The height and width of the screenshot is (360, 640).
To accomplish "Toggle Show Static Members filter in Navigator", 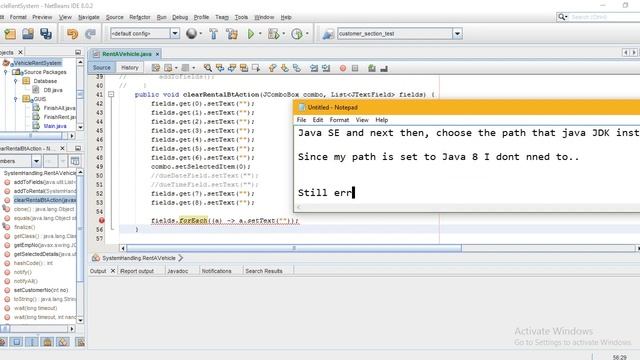I will coord(32,342).
